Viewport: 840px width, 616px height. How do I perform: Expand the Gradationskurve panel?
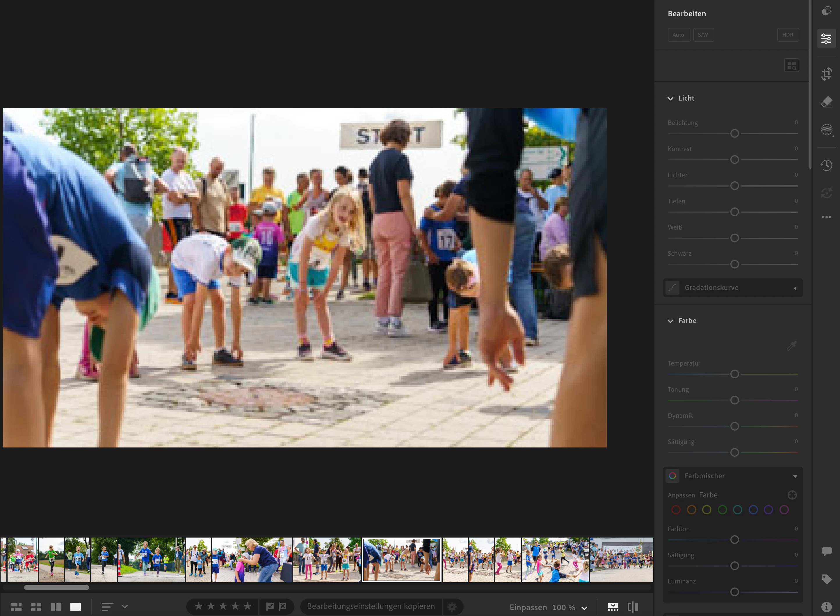coord(795,288)
